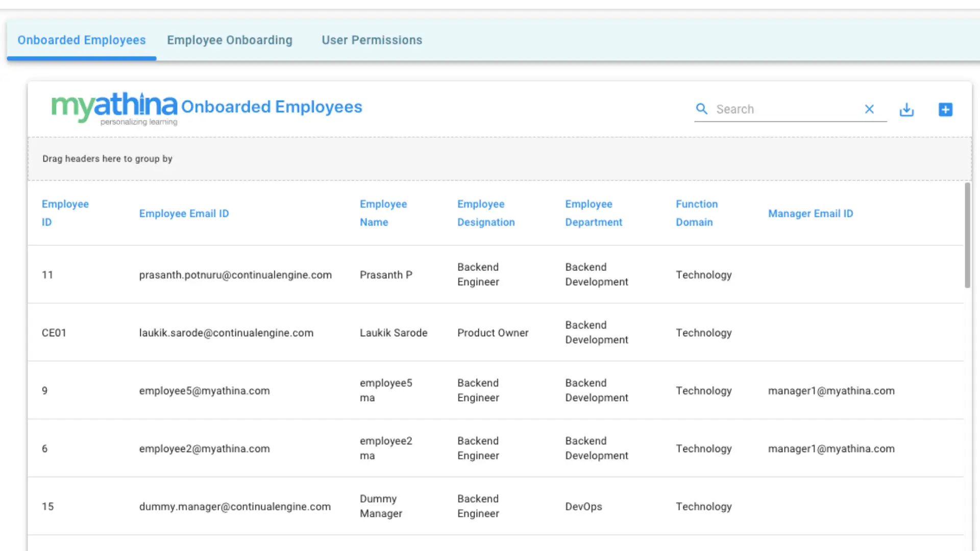Image resolution: width=980 pixels, height=551 pixels.
Task: Select prasanth.potnuru@continualengine.com email cell
Action: [235, 275]
